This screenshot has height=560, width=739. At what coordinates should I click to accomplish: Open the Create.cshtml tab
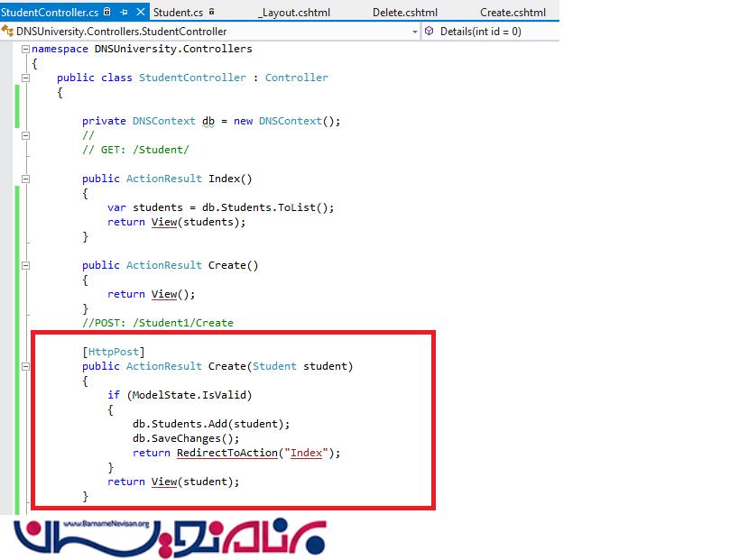click(x=513, y=13)
